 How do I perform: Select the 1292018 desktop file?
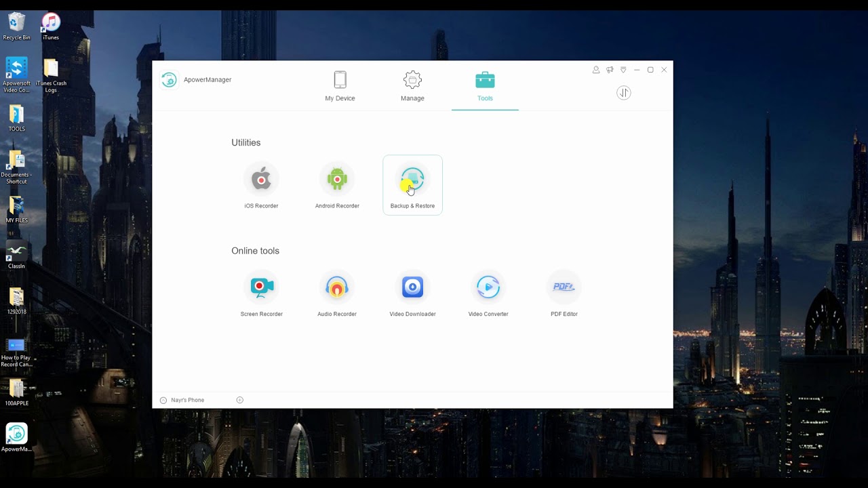(x=16, y=302)
